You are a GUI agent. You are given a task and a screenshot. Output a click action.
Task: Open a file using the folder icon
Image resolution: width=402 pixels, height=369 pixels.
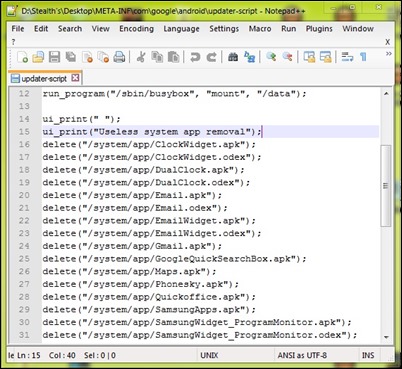pos(38,57)
